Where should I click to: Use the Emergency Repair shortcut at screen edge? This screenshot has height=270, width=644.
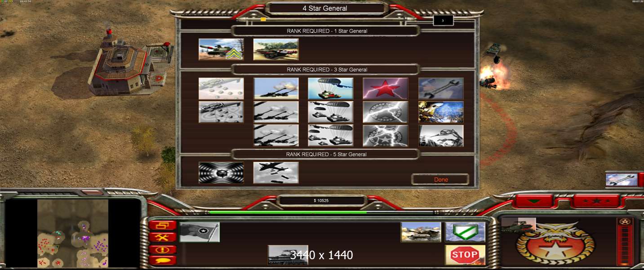click(622, 180)
